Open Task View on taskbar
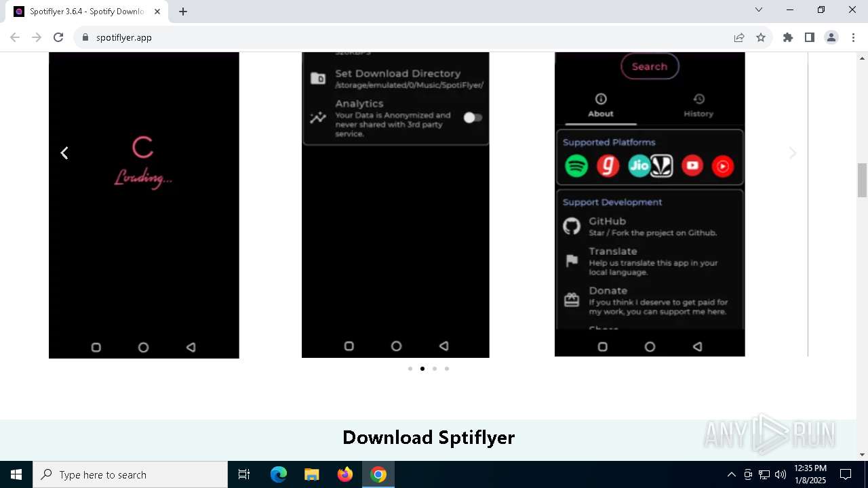The width and height of the screenshot is (868, 488). pyautogui.click(x=244, y=474)
